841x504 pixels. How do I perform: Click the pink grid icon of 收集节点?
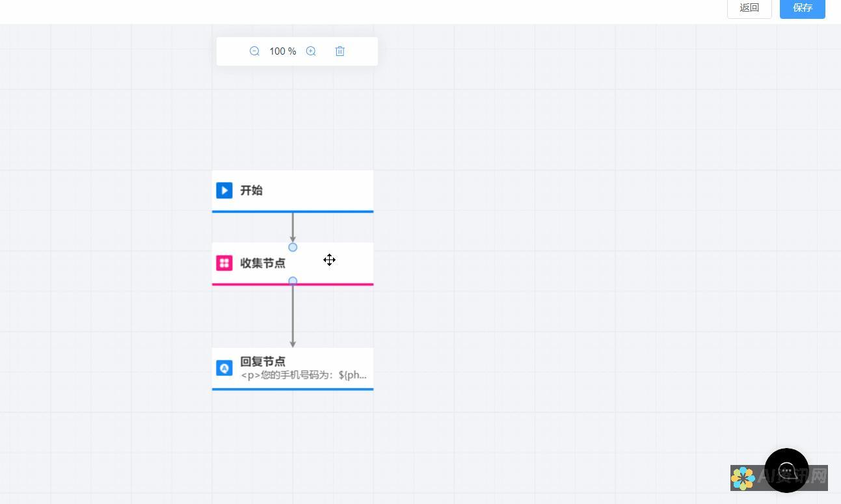point(224,263)
